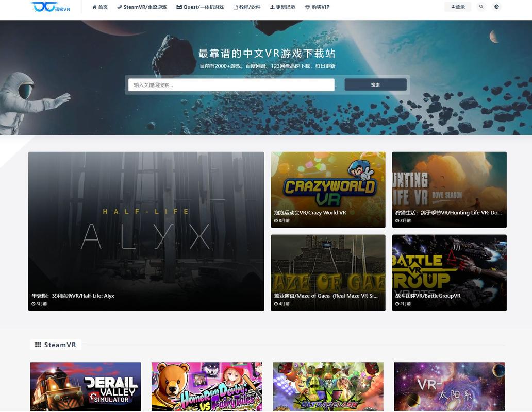The width and height of the screenshot is (532, 412).
Task: Click the Steam icon in SteamVR menu
Action: point(120,7)
